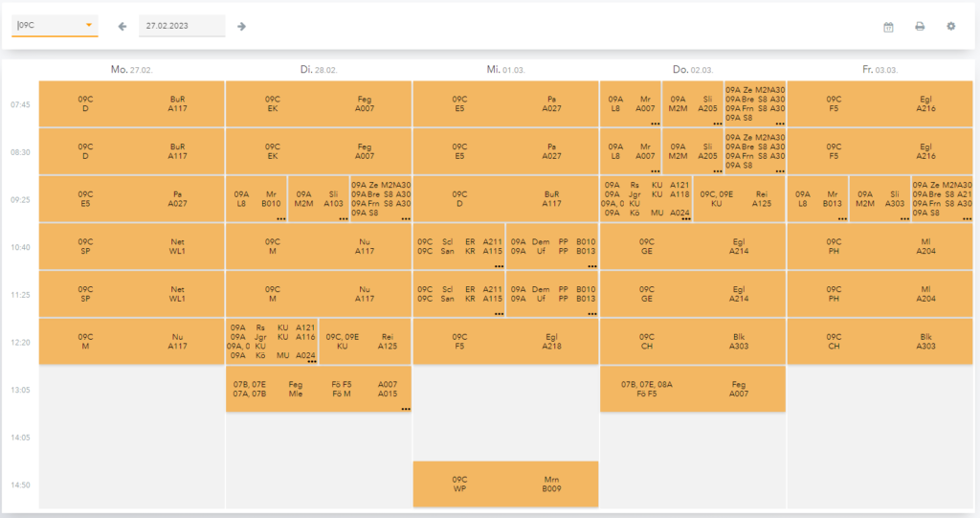Open timetable settings gear icon
The height and width of the screenshot is (518, 980).
tap(951, 27)
